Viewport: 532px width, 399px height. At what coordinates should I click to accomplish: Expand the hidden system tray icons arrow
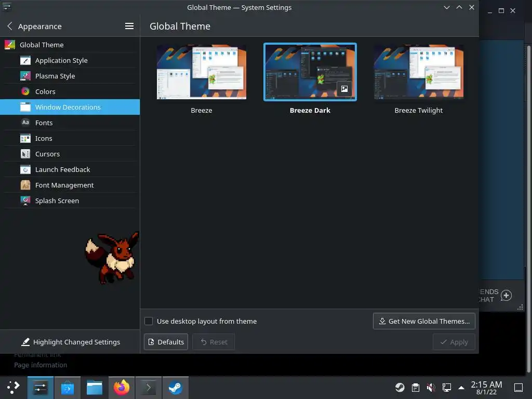pos(461,388)
